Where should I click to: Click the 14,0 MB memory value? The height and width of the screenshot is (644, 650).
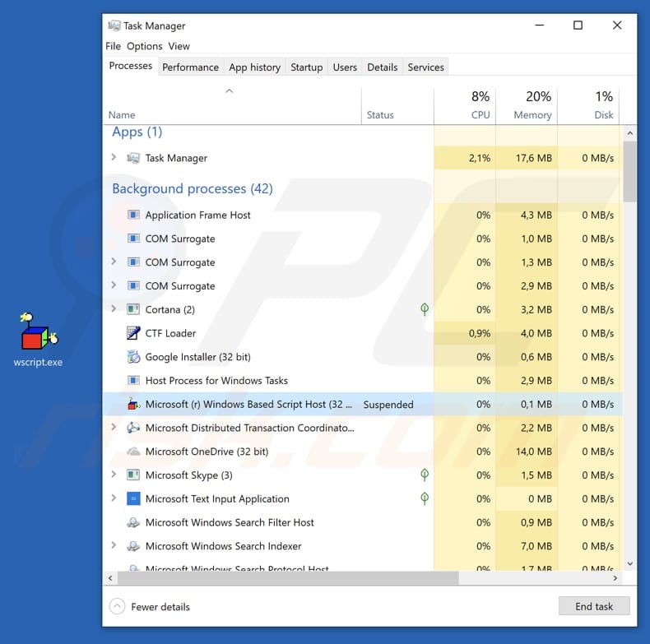533,452
